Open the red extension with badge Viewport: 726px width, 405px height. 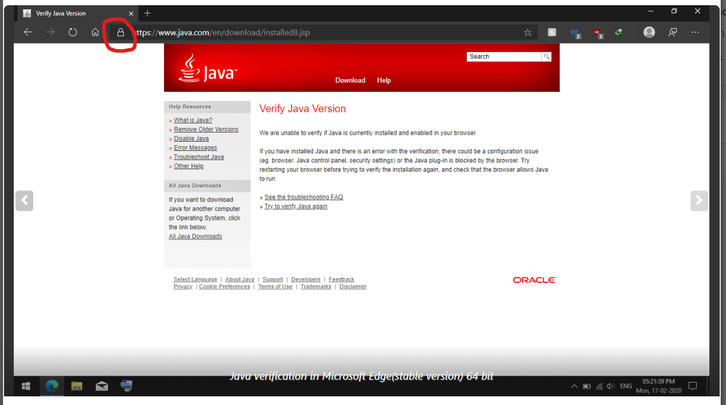click(x=598, y=33)
